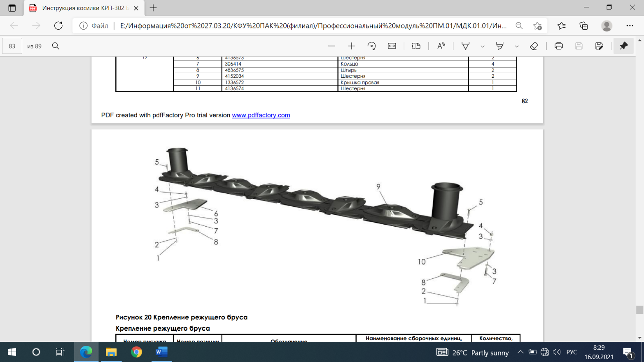Open the notification center

628,352
